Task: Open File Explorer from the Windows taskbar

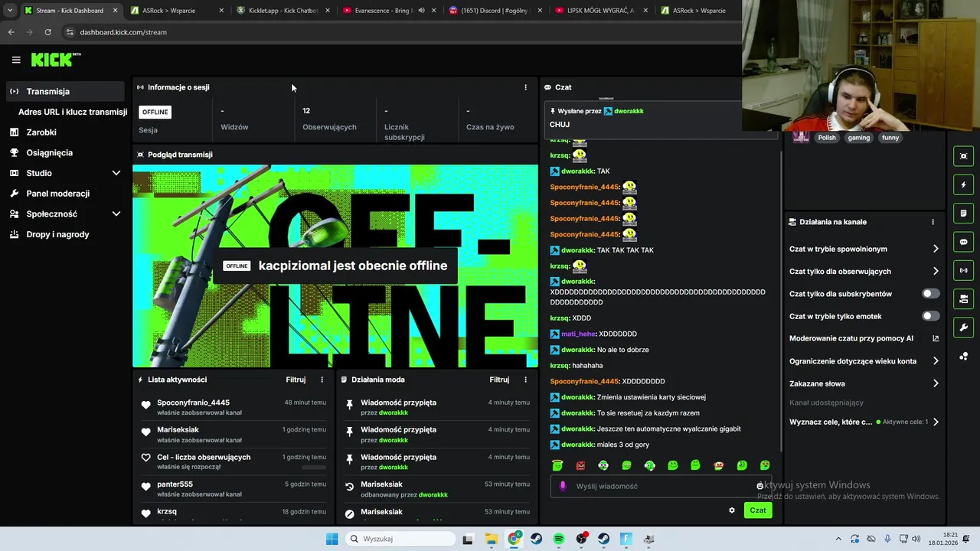Action: (x=491, y=539)
